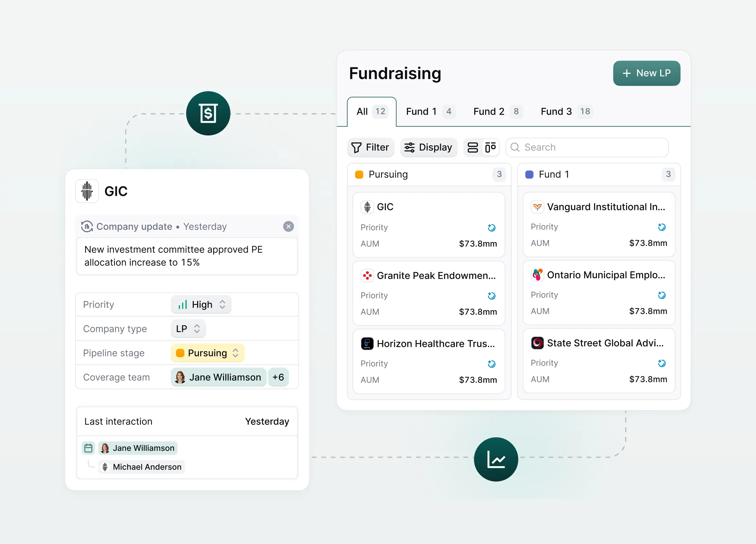Click the line chart circle icon
The width and height of the screenshot is (756, 544).
[496, 459]
